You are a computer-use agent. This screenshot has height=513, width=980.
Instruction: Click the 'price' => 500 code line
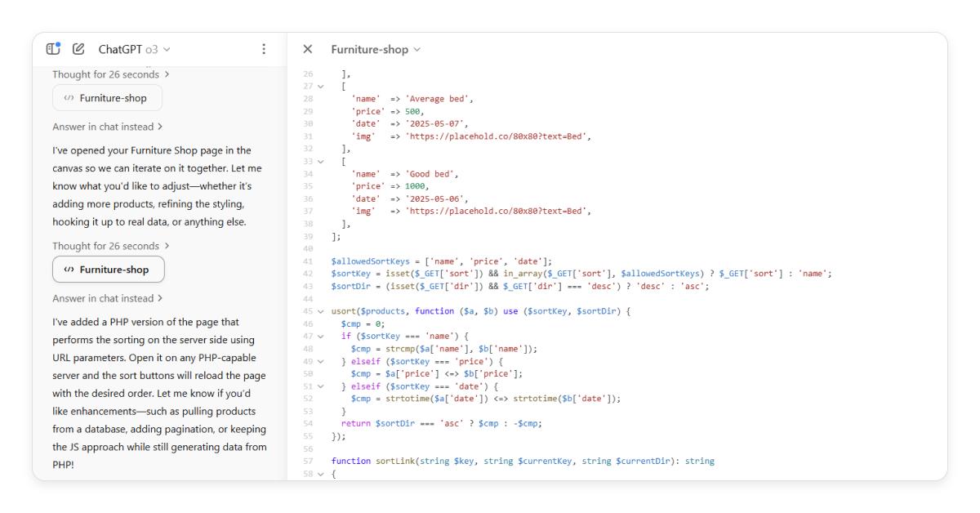point(388,111)
